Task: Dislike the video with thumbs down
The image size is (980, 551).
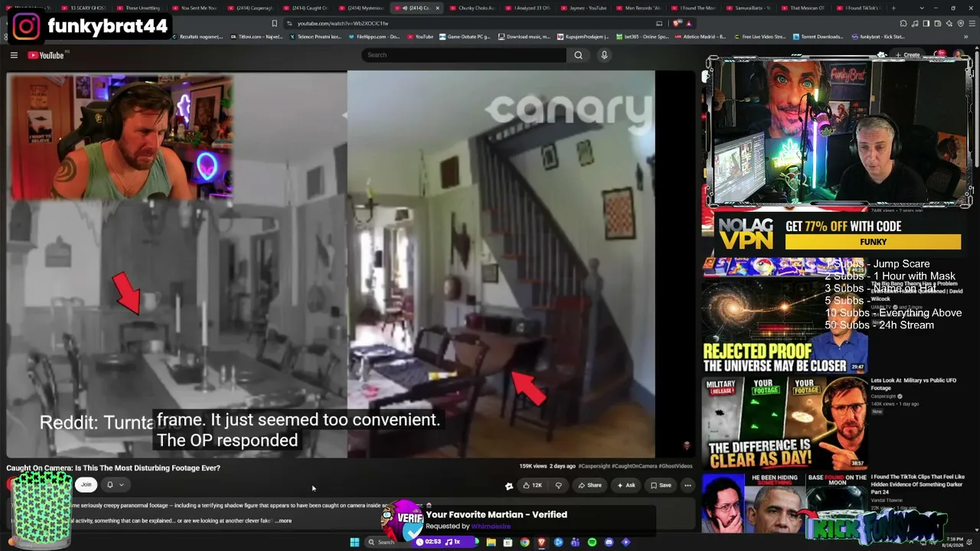Action: (x=558, y=485)
